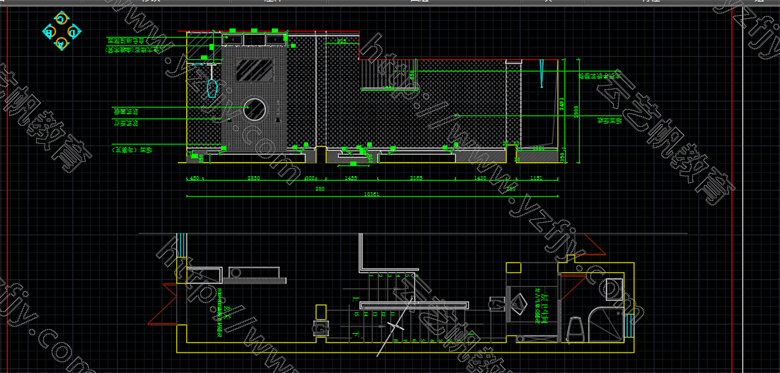The image size is (780, 373).
Task: Select the toilet symbol in the bathroom plan
Action: [576, 329]
